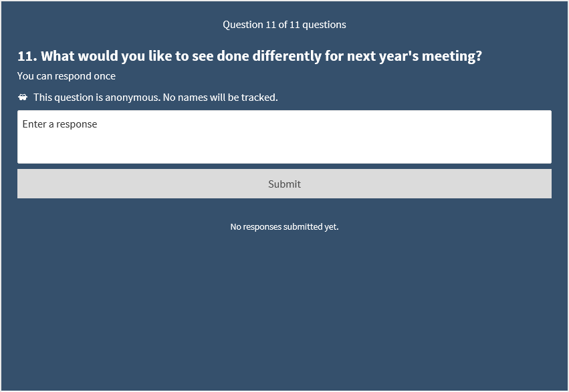Click the word "once" in the respond note

click(104, 76)
